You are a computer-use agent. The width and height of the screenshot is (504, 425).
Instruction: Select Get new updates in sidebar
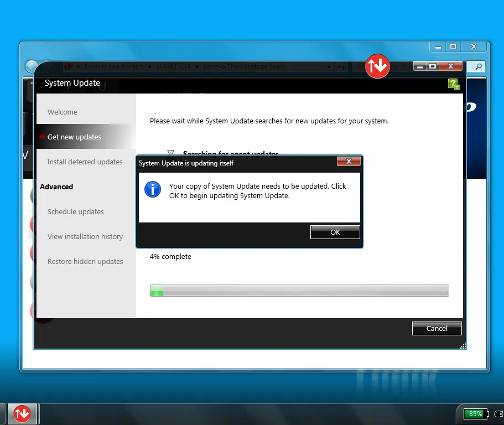pos(74,137)
